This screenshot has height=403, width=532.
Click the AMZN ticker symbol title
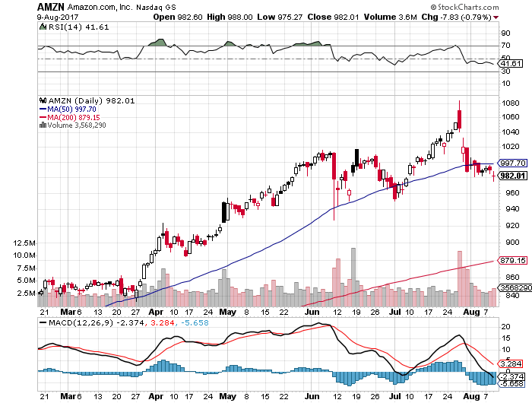(x=51, y=6)
